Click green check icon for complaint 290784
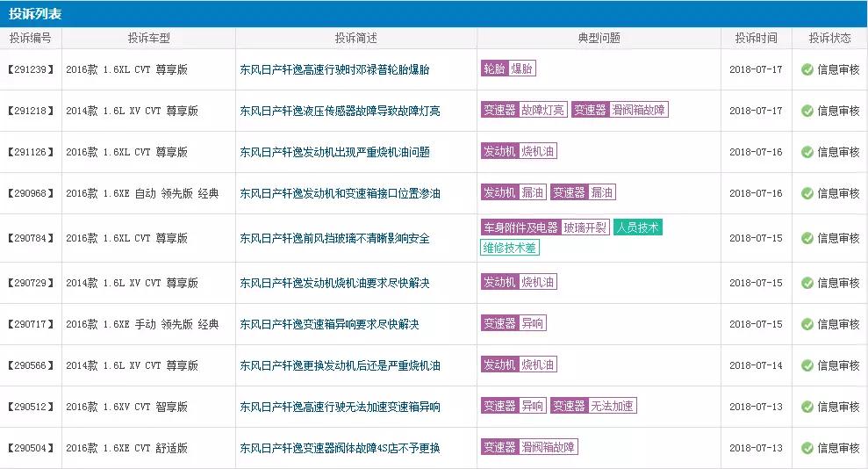The width and height of the screenshot is (868, 469). (x=807, y=238)
